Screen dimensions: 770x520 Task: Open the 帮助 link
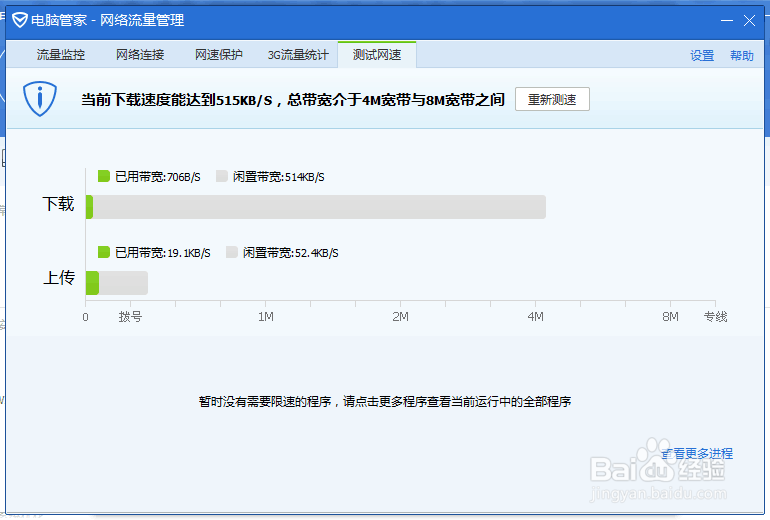coord(742,55)
